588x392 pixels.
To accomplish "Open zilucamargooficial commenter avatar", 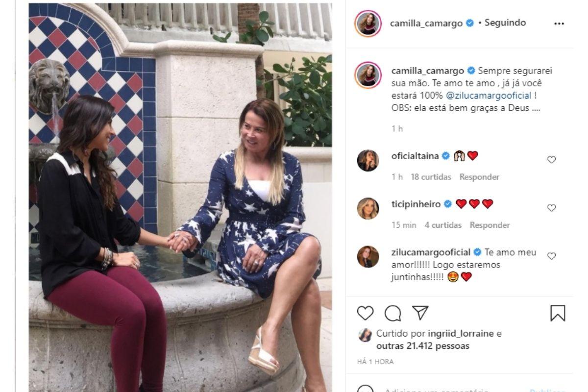I will (x=368, y=256).
